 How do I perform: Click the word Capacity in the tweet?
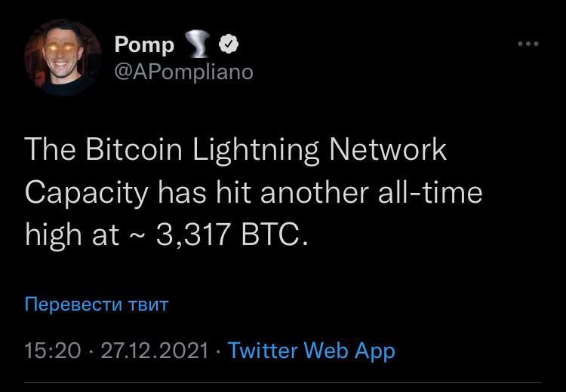point(86,193)
